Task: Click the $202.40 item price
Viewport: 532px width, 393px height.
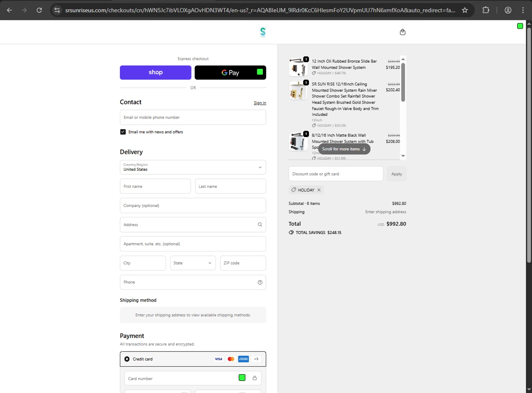Action: pos(393,90)
